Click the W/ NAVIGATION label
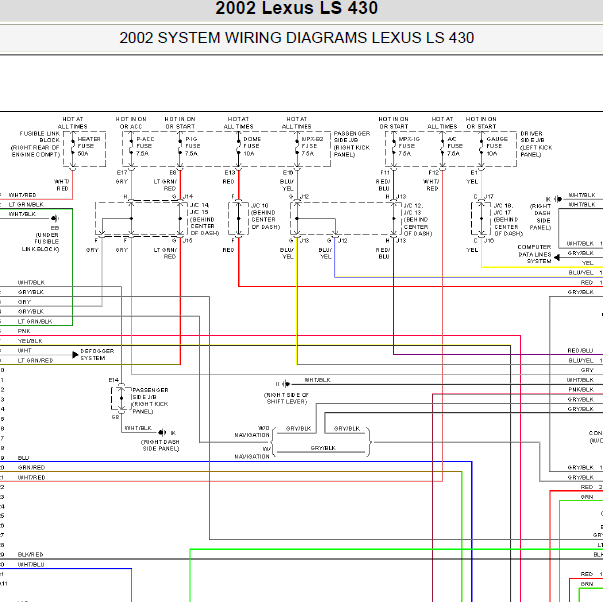 [252, 452]
